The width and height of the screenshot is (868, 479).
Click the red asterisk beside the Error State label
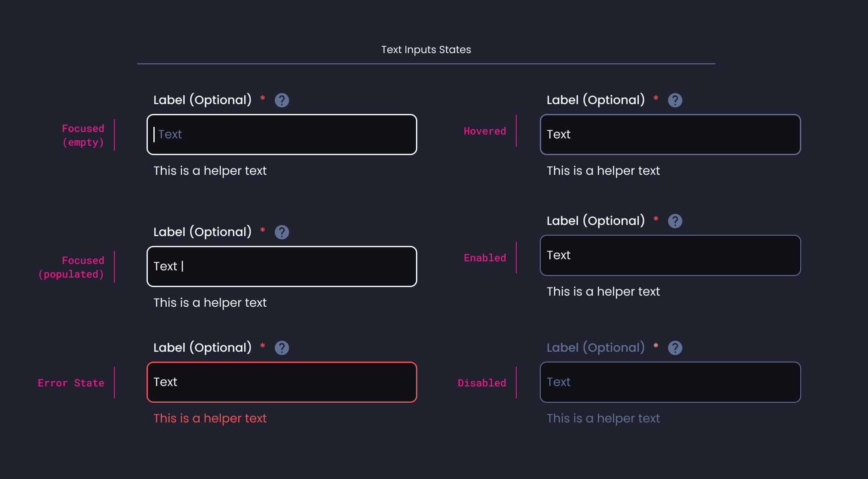263,347
